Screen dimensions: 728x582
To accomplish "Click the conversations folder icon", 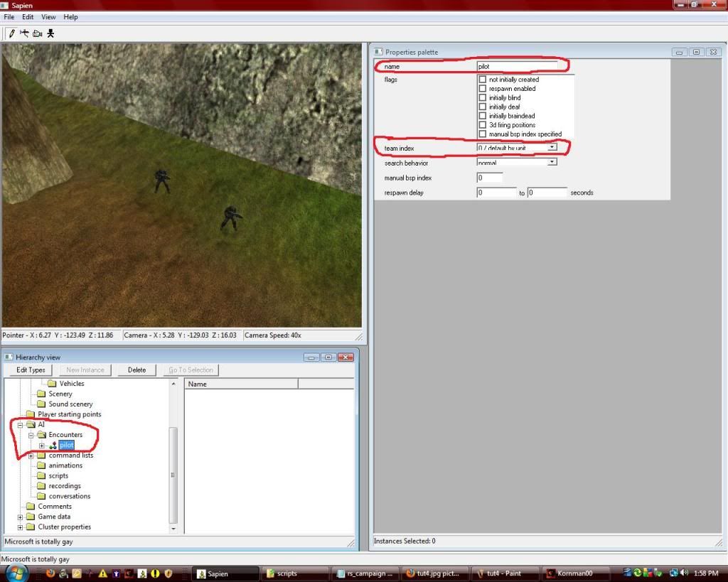I will (x=41, y=496).
